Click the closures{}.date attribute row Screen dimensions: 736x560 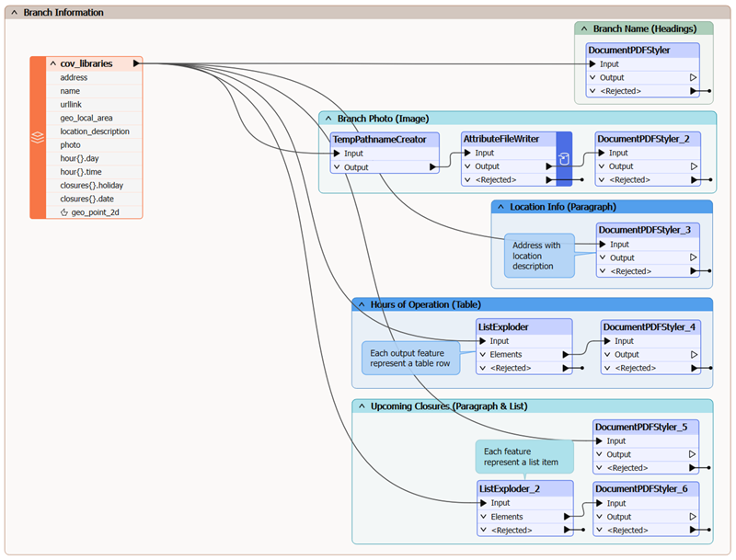(x=94, y=199)
